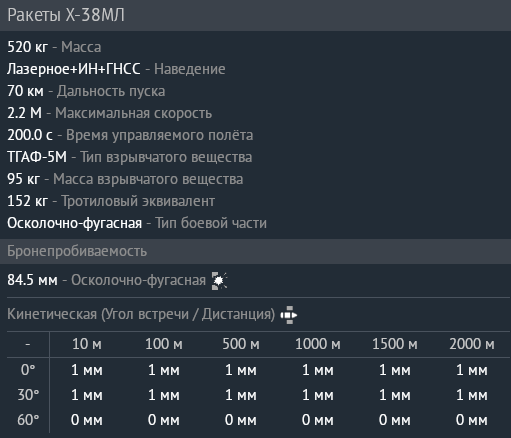Click the '95 кг' explosive mass value
Screen dimensions: 511x438
click(x=24, y=179)
